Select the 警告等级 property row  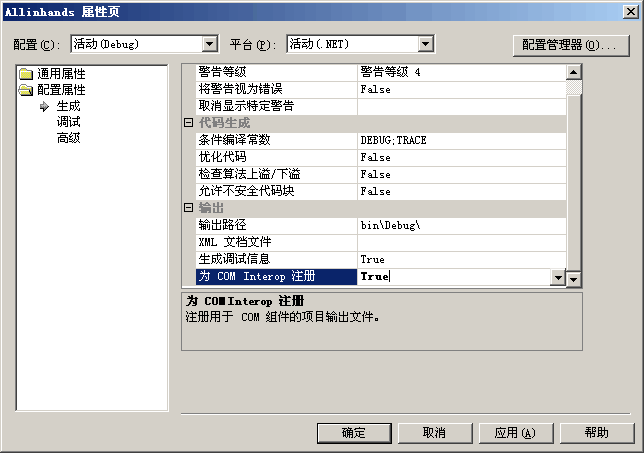click(x=276, y=72)
